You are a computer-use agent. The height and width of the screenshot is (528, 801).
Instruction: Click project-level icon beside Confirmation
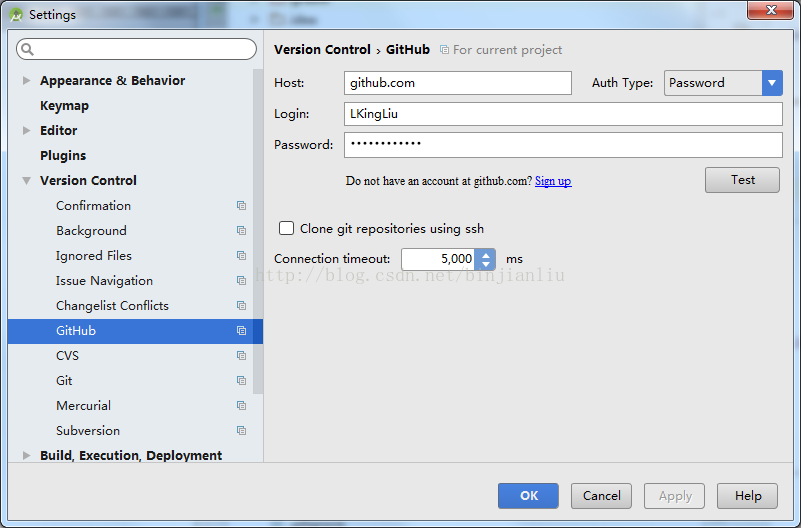click(x=242, y=205)
